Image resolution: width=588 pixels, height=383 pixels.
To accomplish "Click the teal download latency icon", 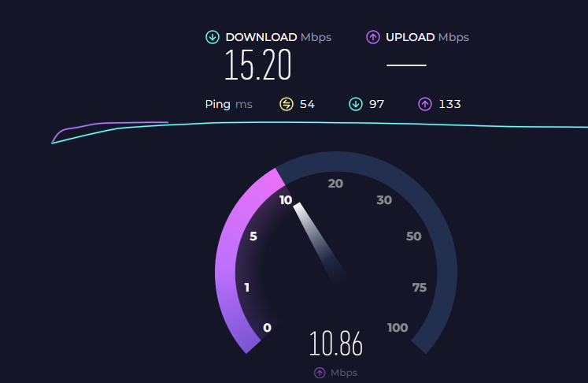I will (x=356, y=104).
